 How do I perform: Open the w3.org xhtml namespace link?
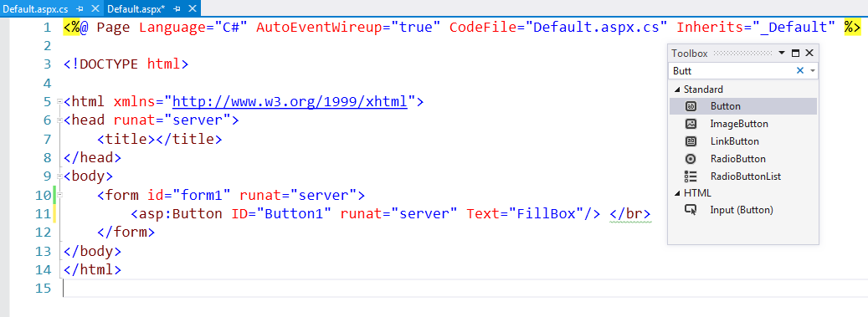pyautogui.click(x=290, y=102)
